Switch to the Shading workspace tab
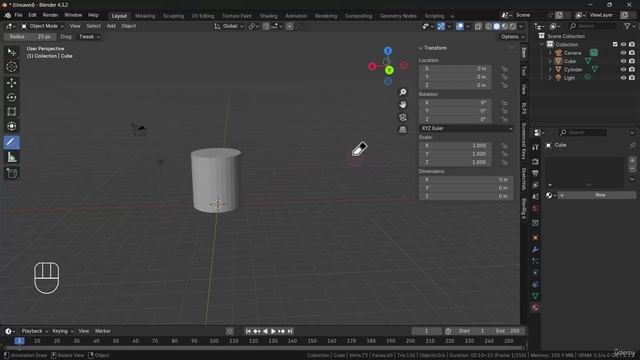 pyautogui.click(x=269, y=16)
